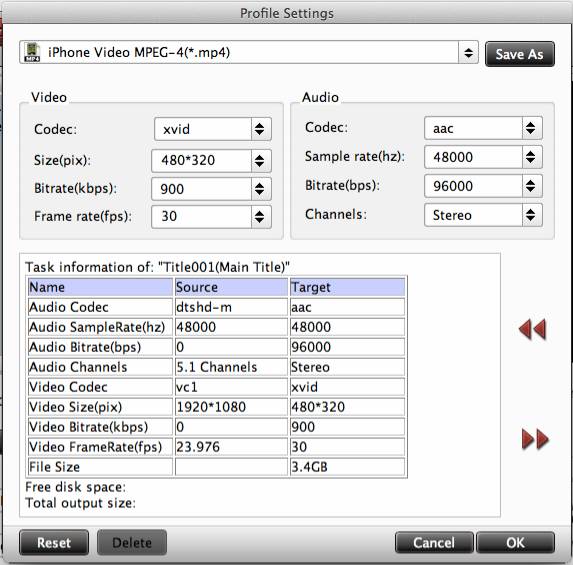Click the red fast-forward double-arrow icon
This screenshot has width=573, height=565.
[535, 439]
